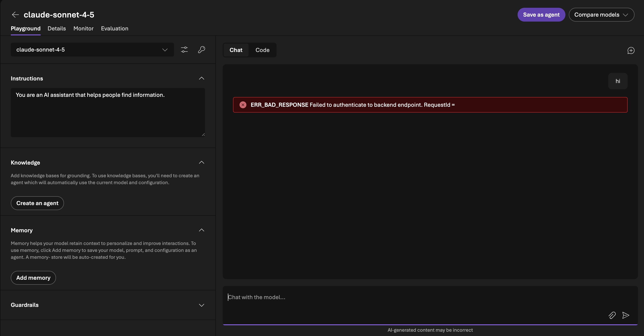Click Create an agent button
Viewport: 644px width, 336px height.
[37, 203]
